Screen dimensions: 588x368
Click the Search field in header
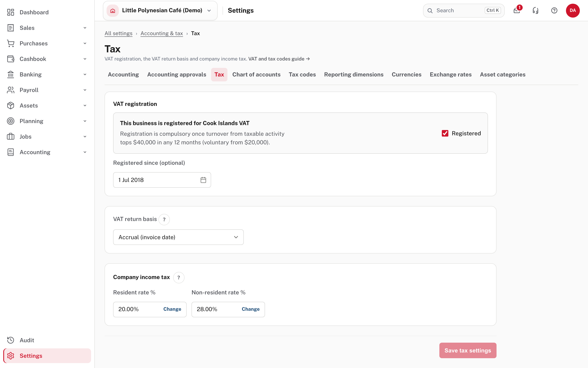[464, 10]
